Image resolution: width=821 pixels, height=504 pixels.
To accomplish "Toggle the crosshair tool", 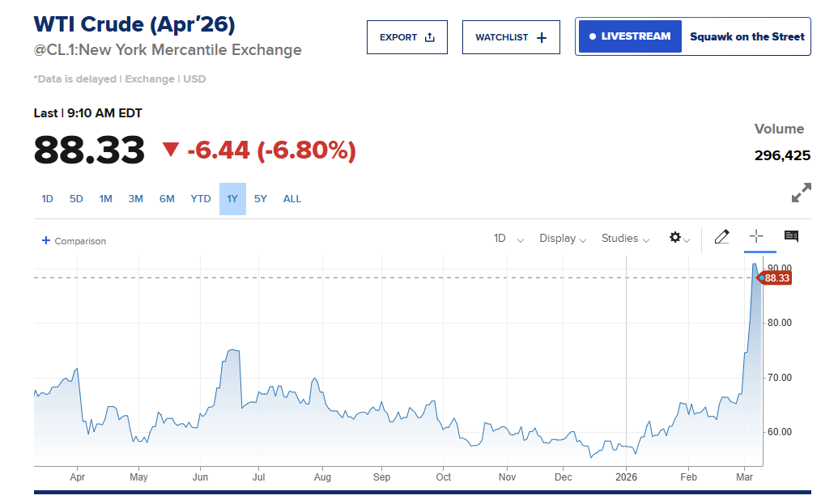I will [x=756, y=236].
